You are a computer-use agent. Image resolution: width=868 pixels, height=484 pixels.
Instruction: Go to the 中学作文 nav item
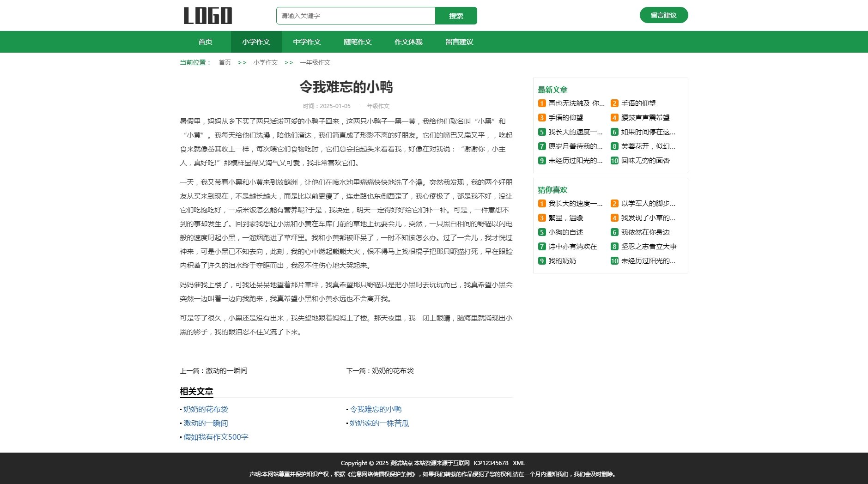tap(307, 42)
